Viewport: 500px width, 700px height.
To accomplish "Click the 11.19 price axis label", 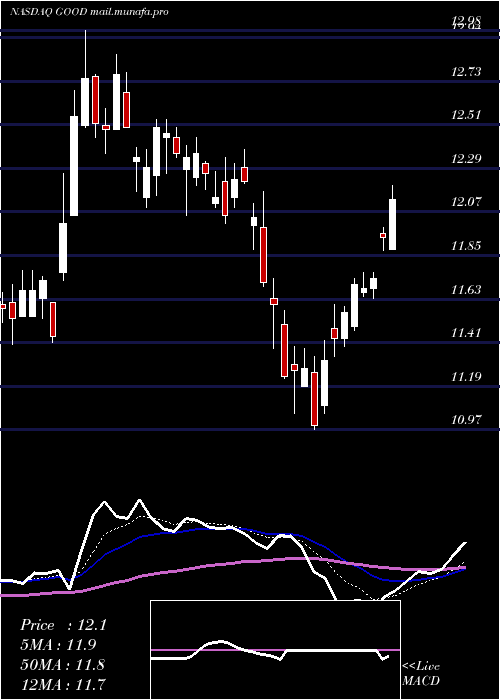I will pos(466,377).
